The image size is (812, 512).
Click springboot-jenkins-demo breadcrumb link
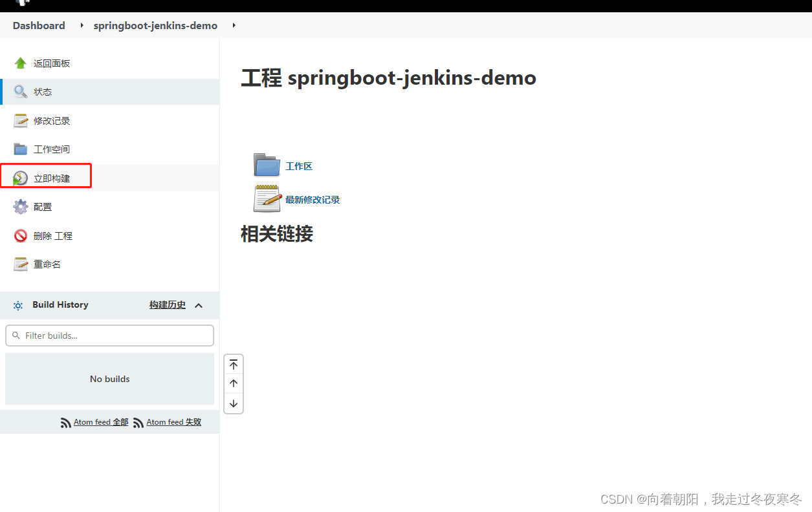point(155,26)
